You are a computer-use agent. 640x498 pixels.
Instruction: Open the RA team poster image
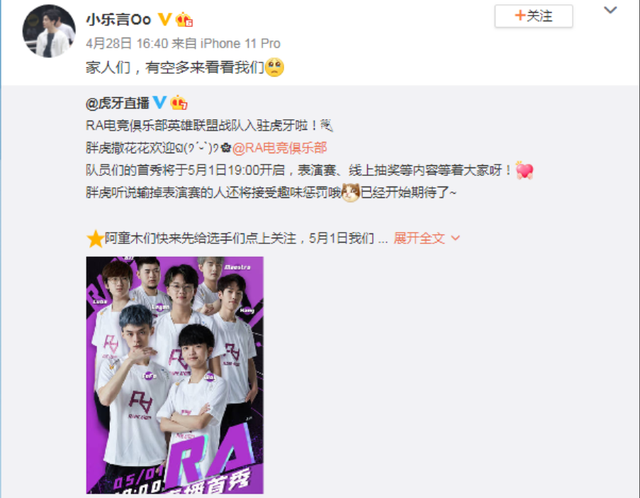pyautogui.click(x=175, y=375)
